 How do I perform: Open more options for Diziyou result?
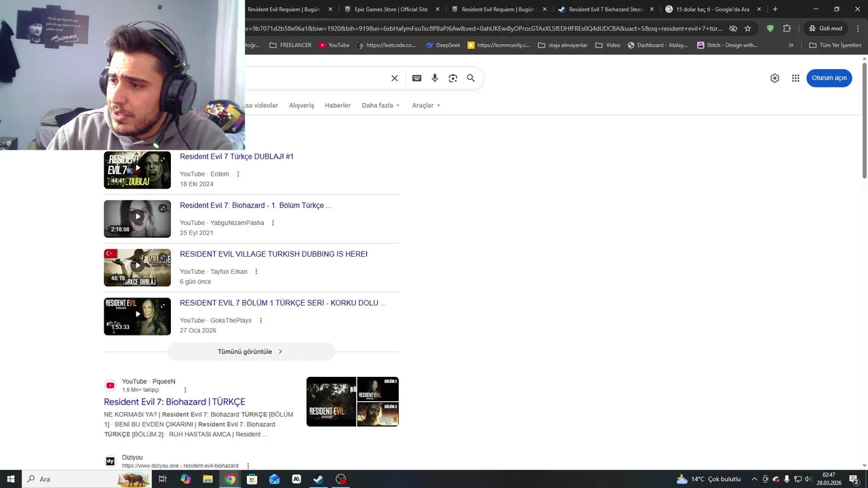pyautogui.click(x=248, y=466)
